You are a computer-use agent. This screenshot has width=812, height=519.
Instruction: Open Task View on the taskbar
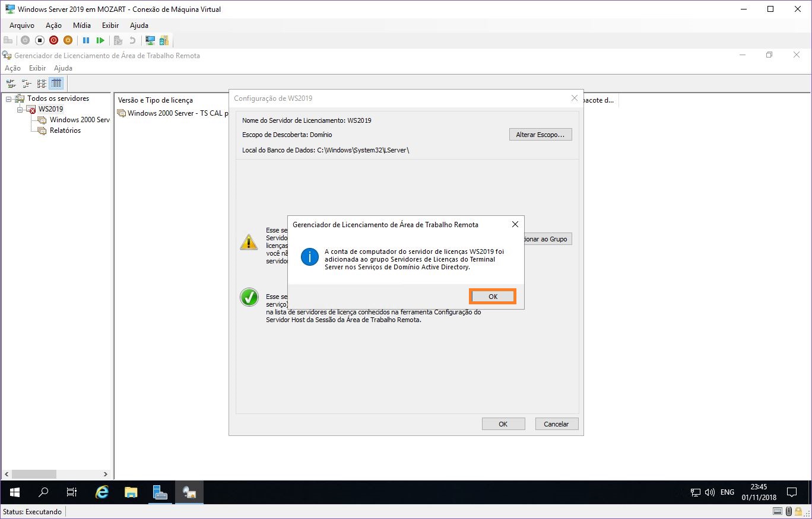coord(72,492)
